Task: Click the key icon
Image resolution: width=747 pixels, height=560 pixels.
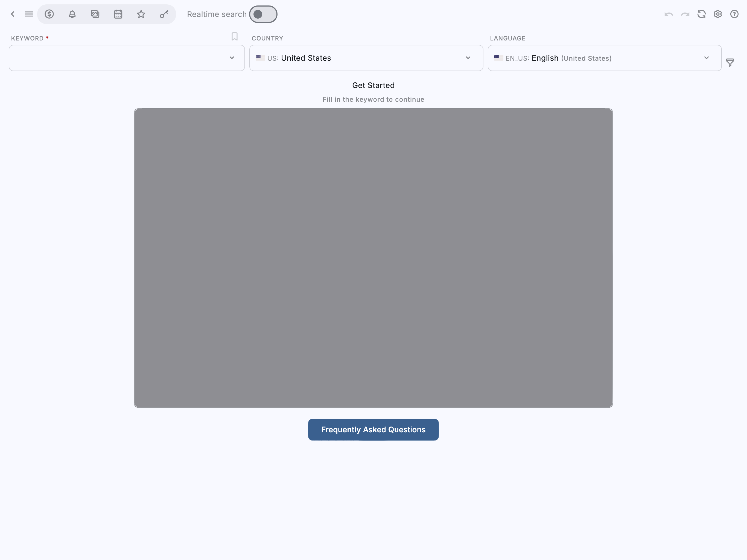Action: point(164,14)
